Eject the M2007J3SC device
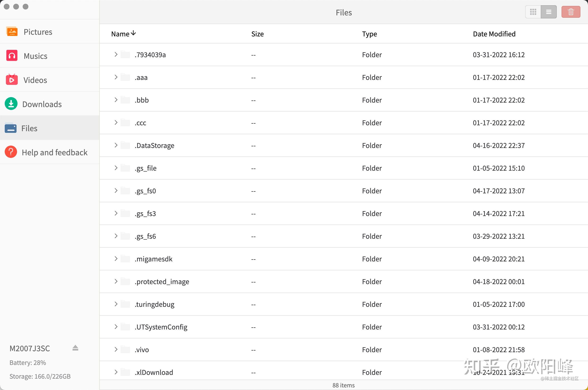The image size is (588, 390). pos(75,348)
